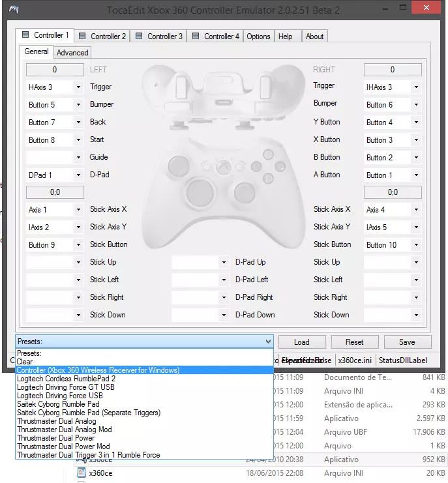Click the Save button

coord(408,342)
